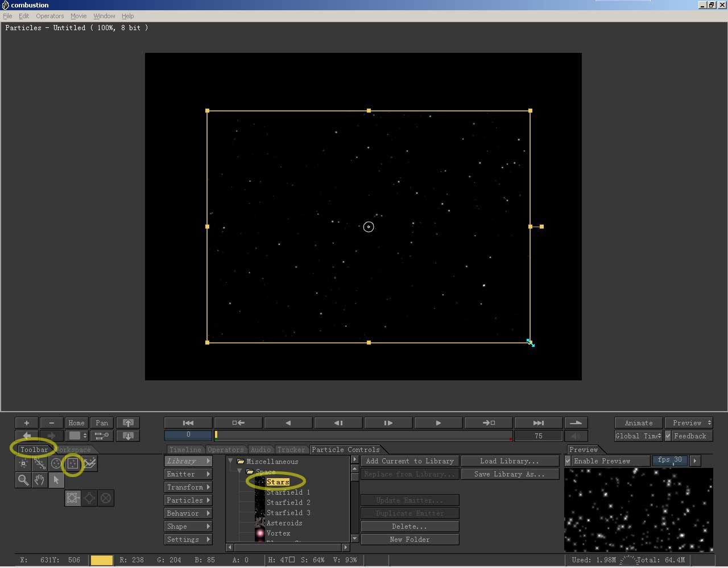This screenshot has width=728, height=568.
Task: Activate the arrow selection tool
Action: (56, 480)
